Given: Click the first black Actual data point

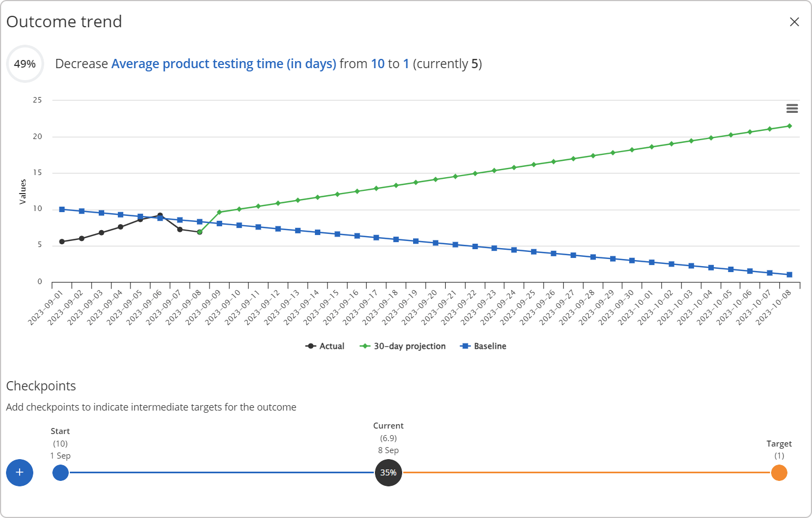Looking at the screenshot, I should (x=62, y=242).
